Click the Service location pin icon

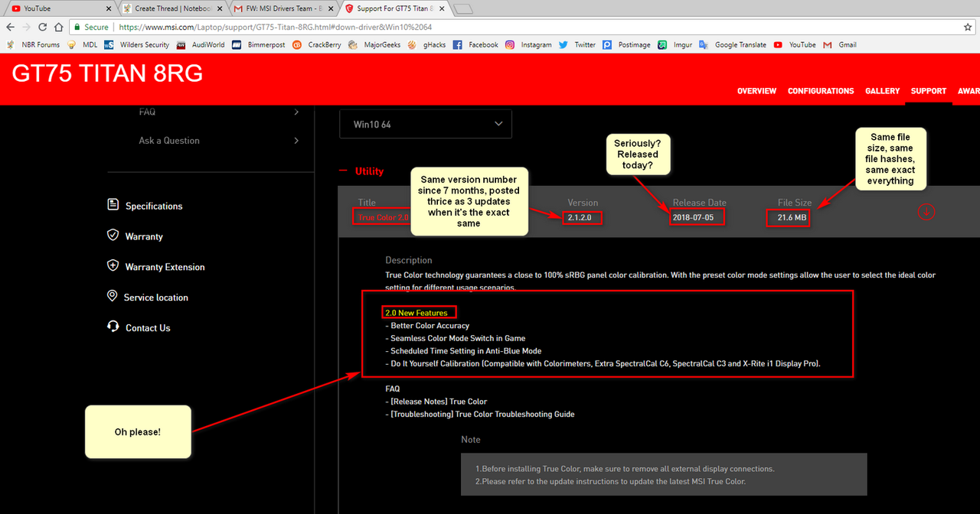point(112,297)
